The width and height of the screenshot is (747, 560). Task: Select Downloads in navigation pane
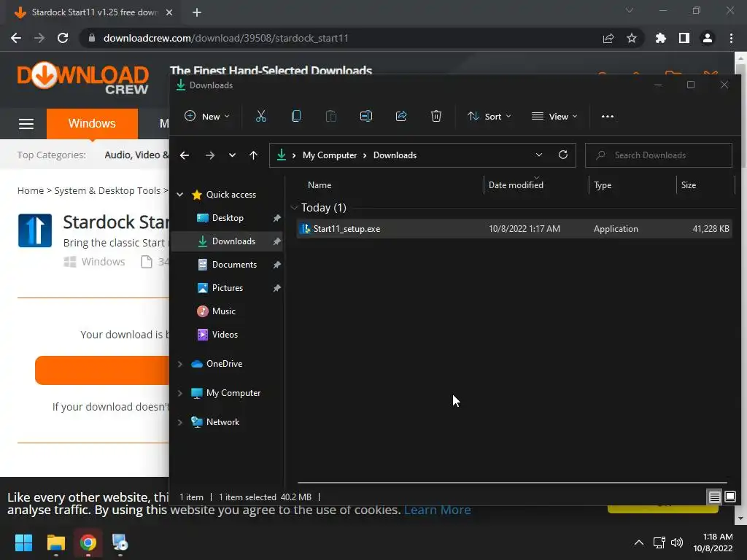pyautogui.click(x=228, y=241)
